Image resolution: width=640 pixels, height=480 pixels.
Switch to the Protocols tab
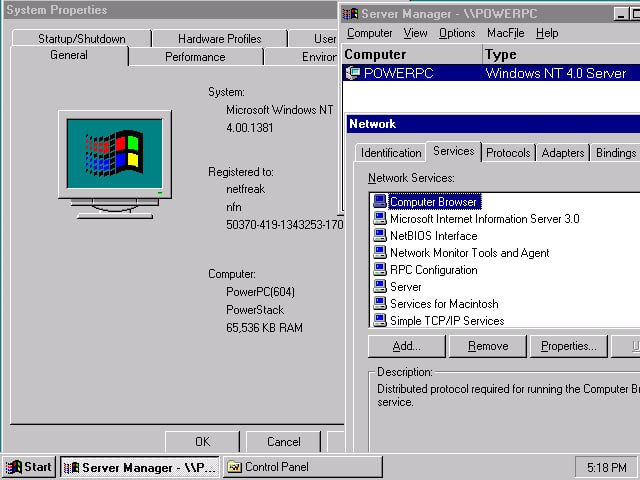pos(508,153)
